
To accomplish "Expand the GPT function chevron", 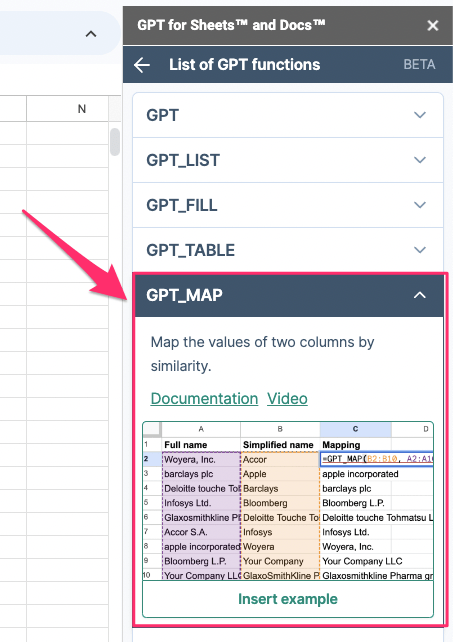I will click(420, 115).
